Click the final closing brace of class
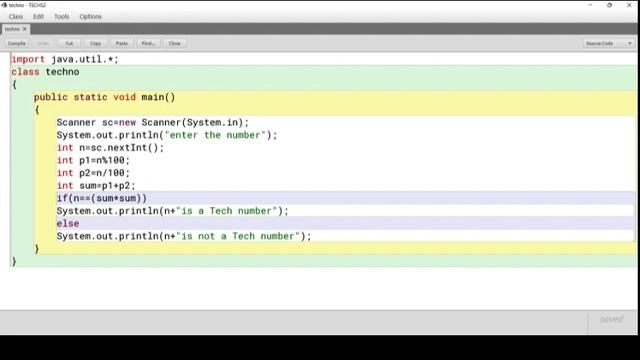Viewport: 640px width, 360px height. 14,262
